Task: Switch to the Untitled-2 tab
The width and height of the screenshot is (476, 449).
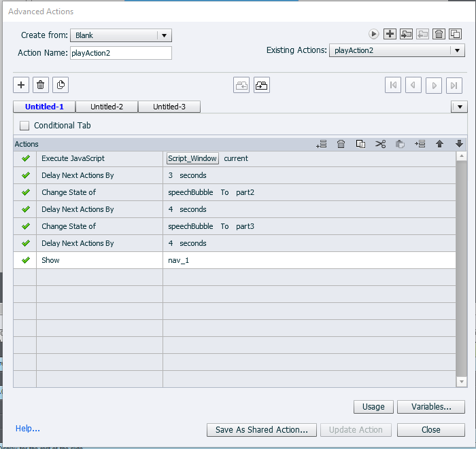Action: pos(107,107)
